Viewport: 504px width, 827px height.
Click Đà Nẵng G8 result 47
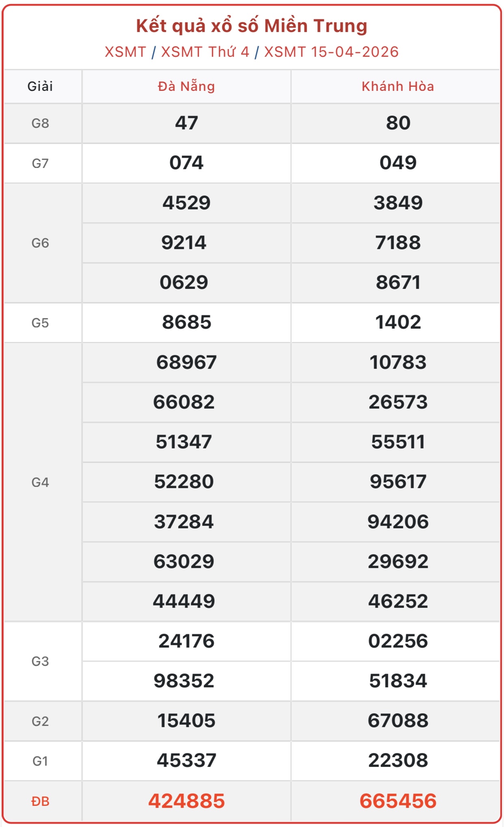click(186, 123)
